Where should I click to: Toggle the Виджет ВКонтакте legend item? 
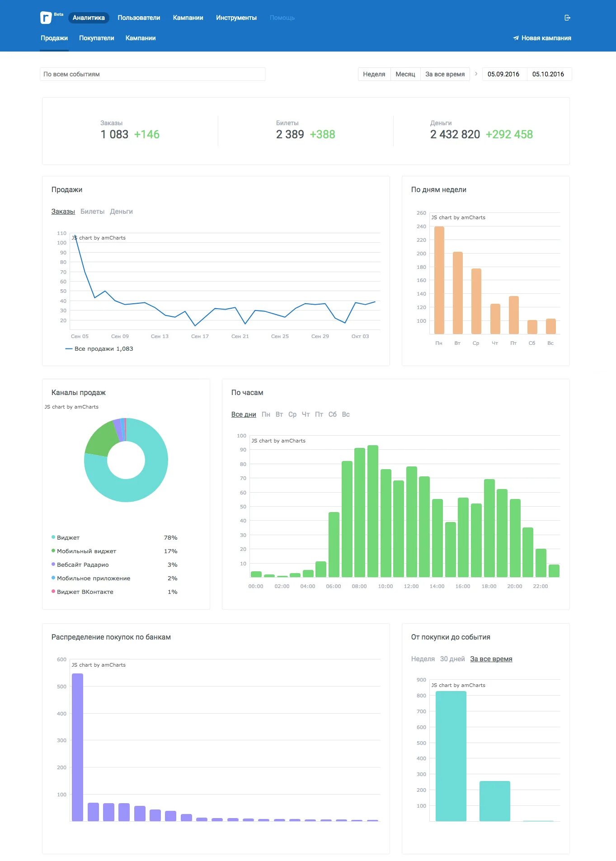point(83,592)
